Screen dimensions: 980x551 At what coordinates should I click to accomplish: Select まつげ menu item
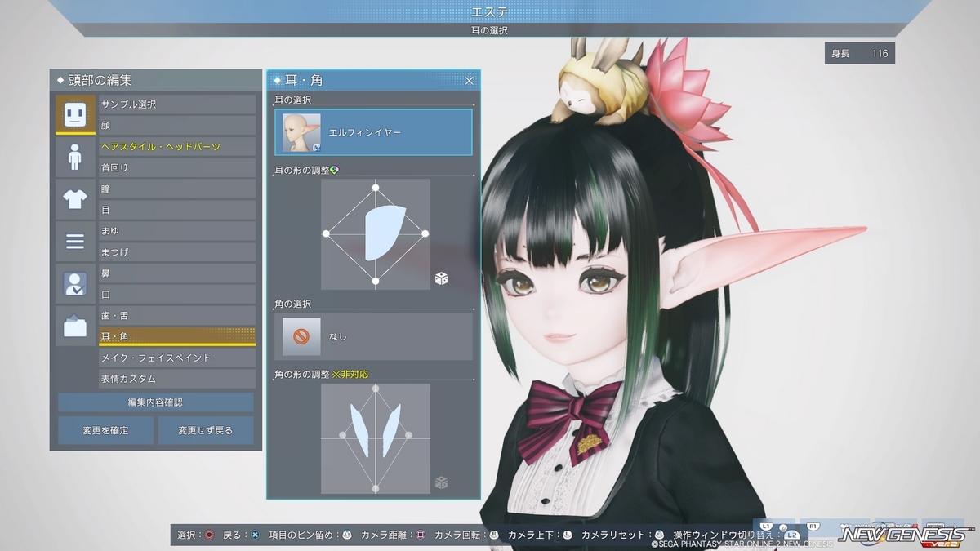pos(177,252)
